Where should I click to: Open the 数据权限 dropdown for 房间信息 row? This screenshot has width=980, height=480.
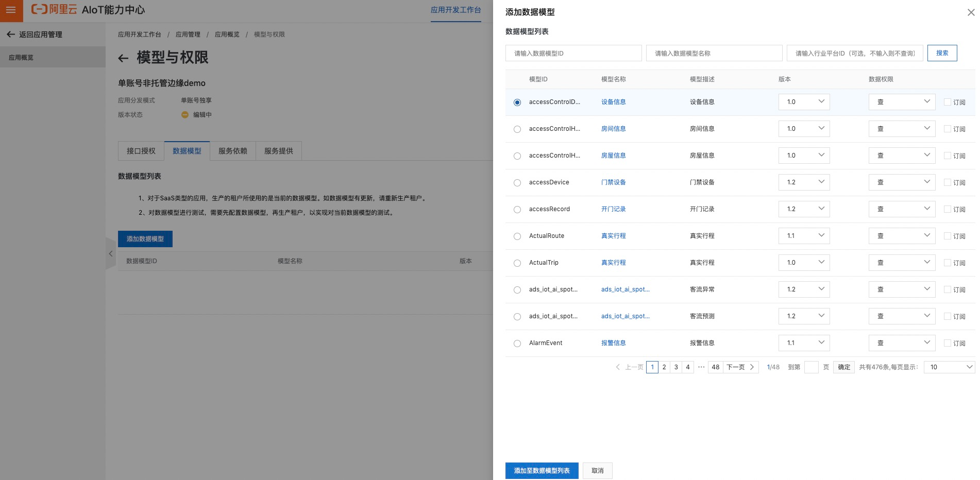coord(902,129)
